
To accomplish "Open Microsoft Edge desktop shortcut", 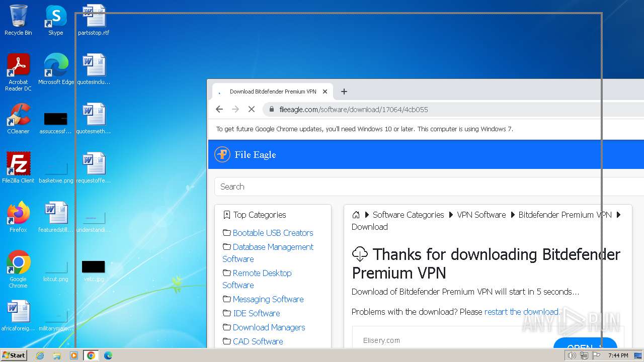I will click(56, 69).
